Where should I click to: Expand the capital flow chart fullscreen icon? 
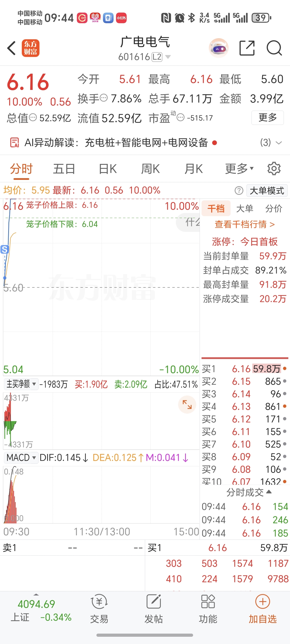point(187,404)
